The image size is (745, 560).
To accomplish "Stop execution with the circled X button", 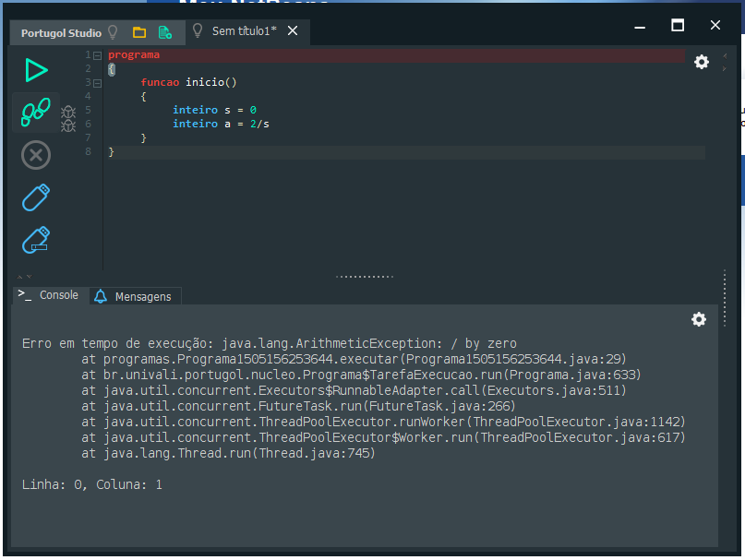I will (x=36, y=155).
